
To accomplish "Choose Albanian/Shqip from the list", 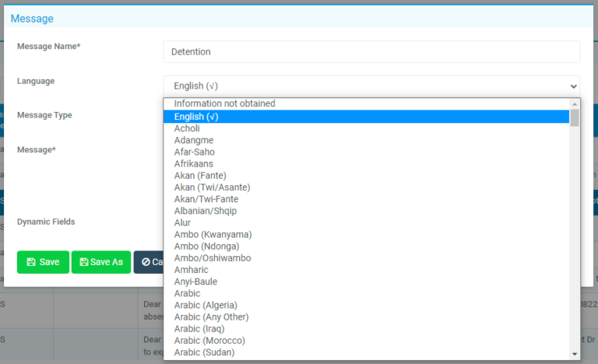I will coord(205,211).
